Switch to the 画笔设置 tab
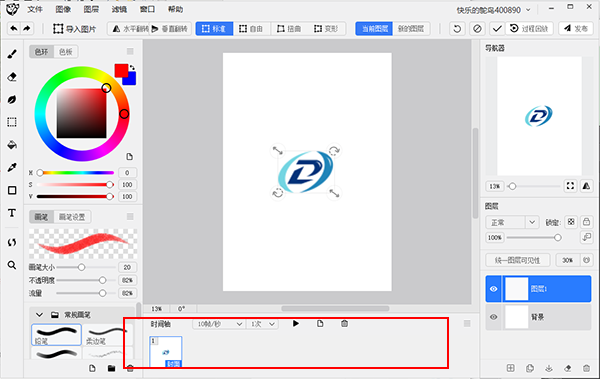 click(x=72, y=217)
